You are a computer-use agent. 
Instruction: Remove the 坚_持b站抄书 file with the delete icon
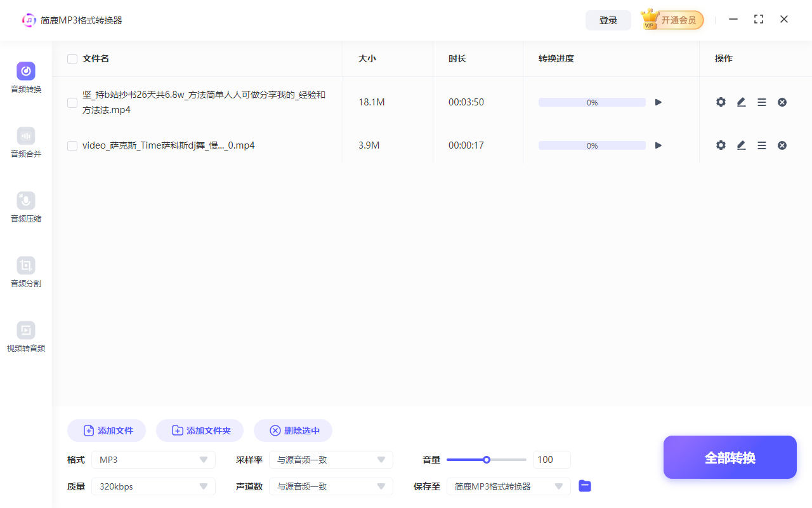click(x=782, y=102)
